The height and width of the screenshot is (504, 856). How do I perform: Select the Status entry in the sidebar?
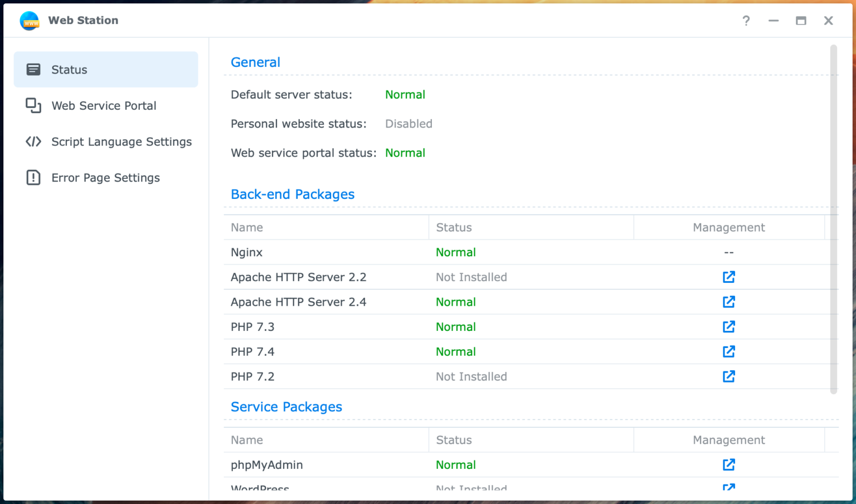[69, 69]
